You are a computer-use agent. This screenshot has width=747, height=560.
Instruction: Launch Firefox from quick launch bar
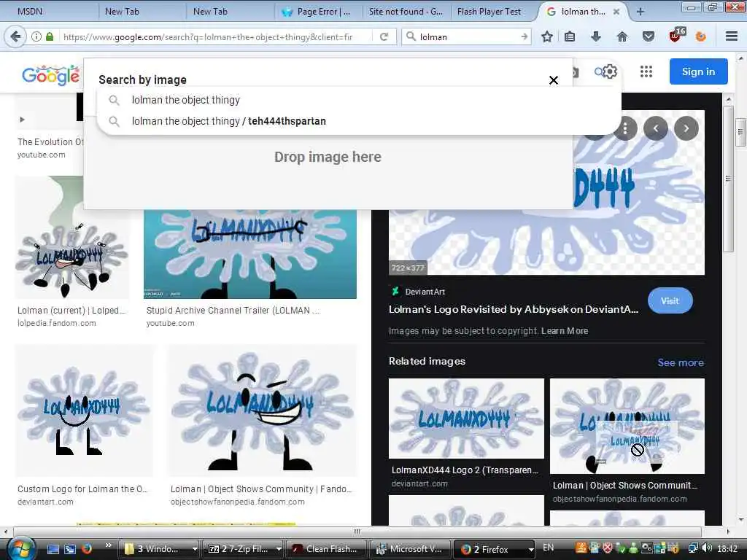coord(86,548)
